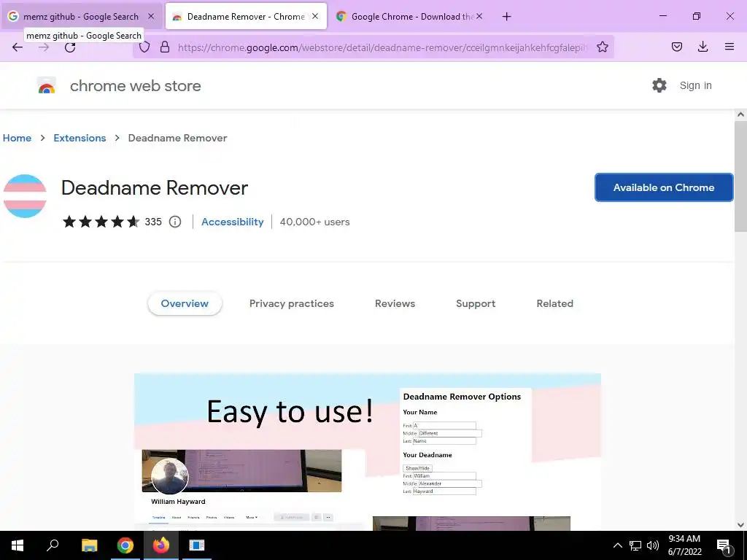The width and height of the screenshot is (747, 560).
Task: Open File Explorer from the taskbar
Action: (89, 545)
